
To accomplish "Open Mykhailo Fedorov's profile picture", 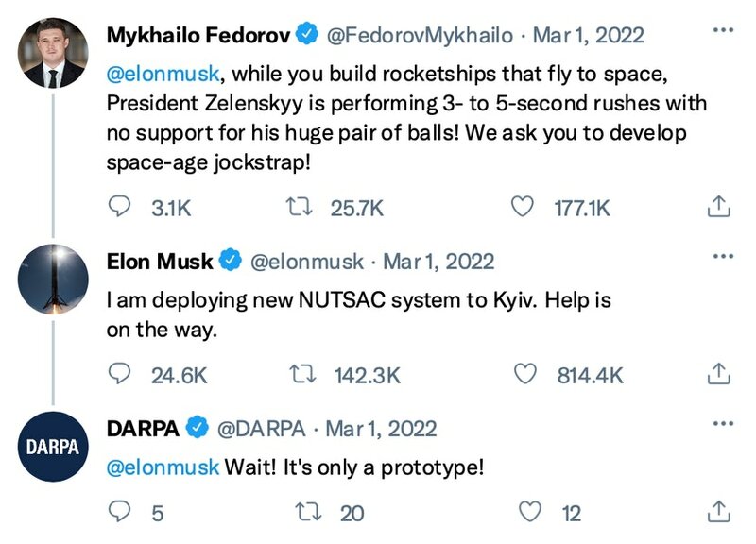I will pos(53,55).
